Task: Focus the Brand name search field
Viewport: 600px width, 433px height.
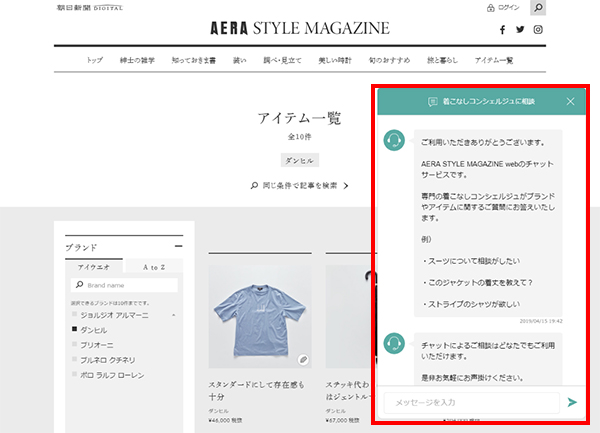Action: pos(124,285)
